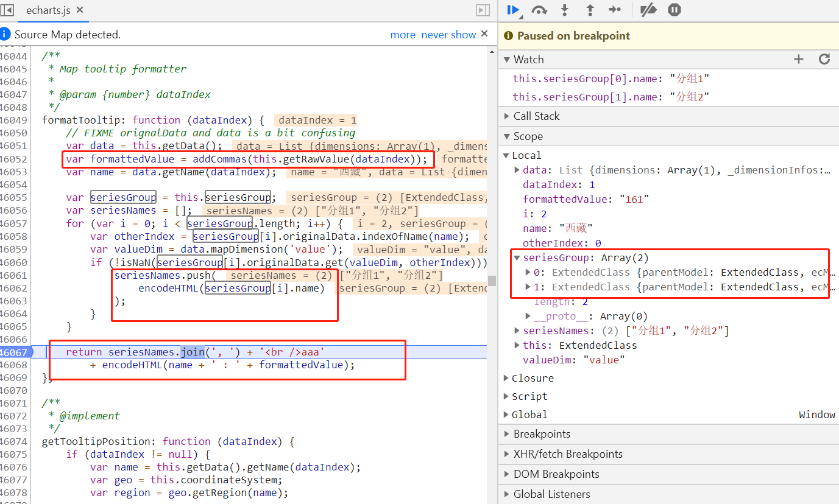Step into next function call
The image size is (839, 504).
pyautogui.click(x=565, y=10)
